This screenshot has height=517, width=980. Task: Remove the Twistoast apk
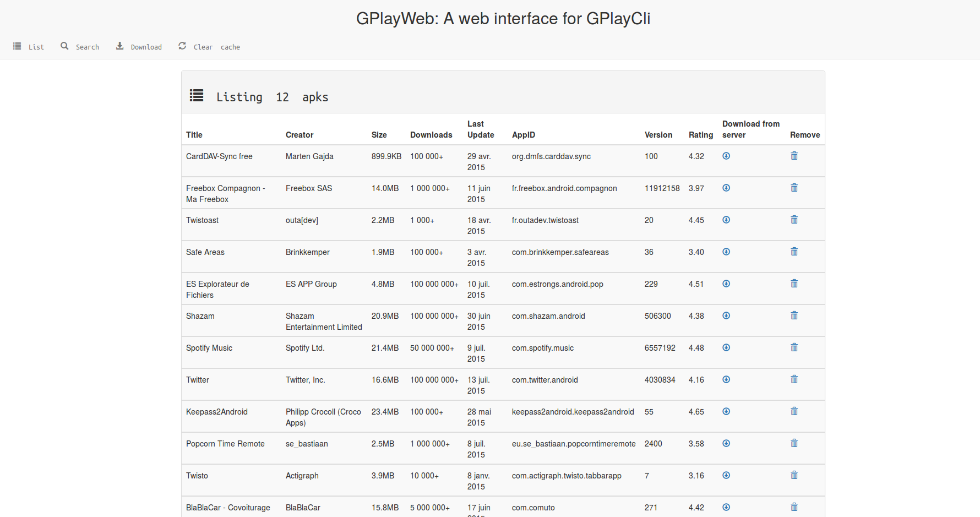tap(794, 220)
